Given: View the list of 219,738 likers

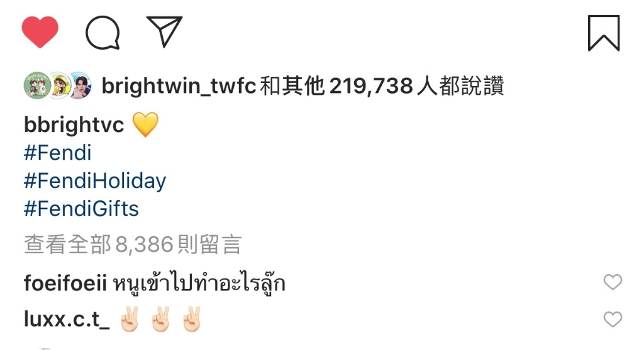Looking at the screenshot, I should [x=370, y=86].
